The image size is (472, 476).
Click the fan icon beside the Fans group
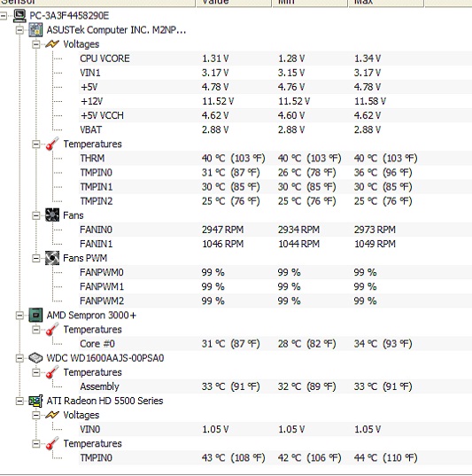pos(52,215)
